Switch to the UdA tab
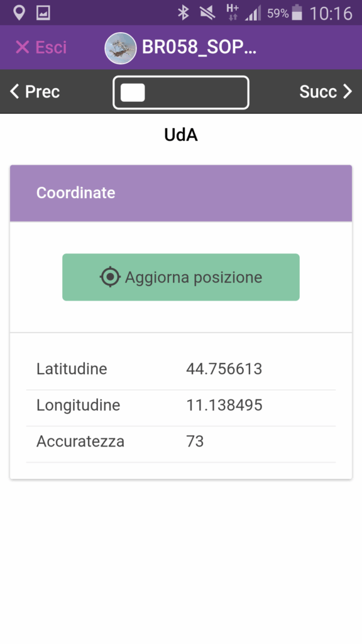The width and height of the screenshot is (362, 644). coord(181,134)
